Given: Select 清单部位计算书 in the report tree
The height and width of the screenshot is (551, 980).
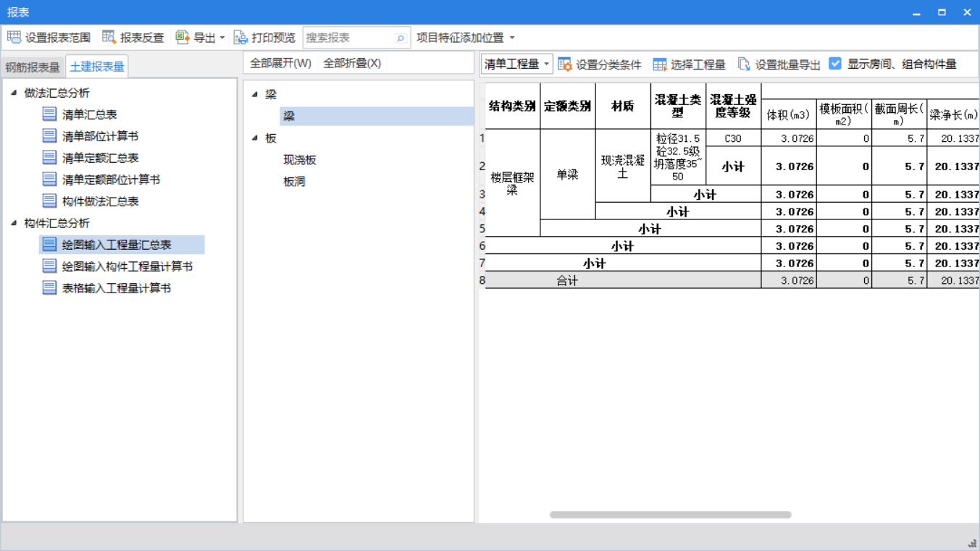Looking at the screenshot, I should [100, 136].
